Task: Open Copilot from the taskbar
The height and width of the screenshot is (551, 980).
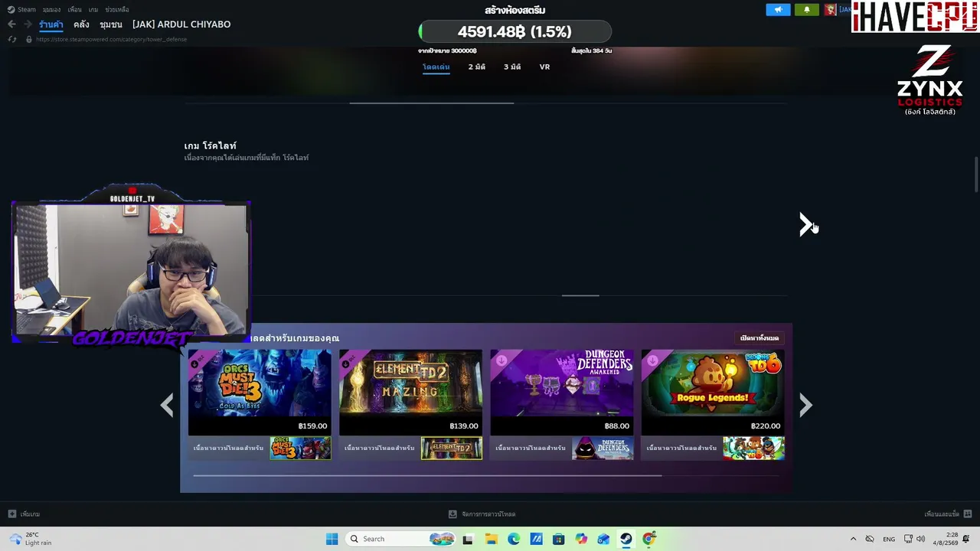Action: click(x=581, y=539)
